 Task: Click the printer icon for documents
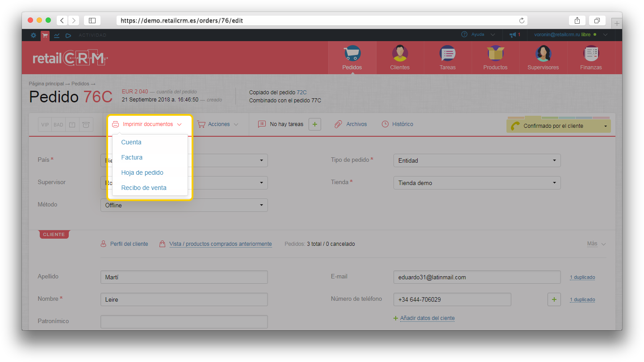pyautogui.click(x=115, y=124)
